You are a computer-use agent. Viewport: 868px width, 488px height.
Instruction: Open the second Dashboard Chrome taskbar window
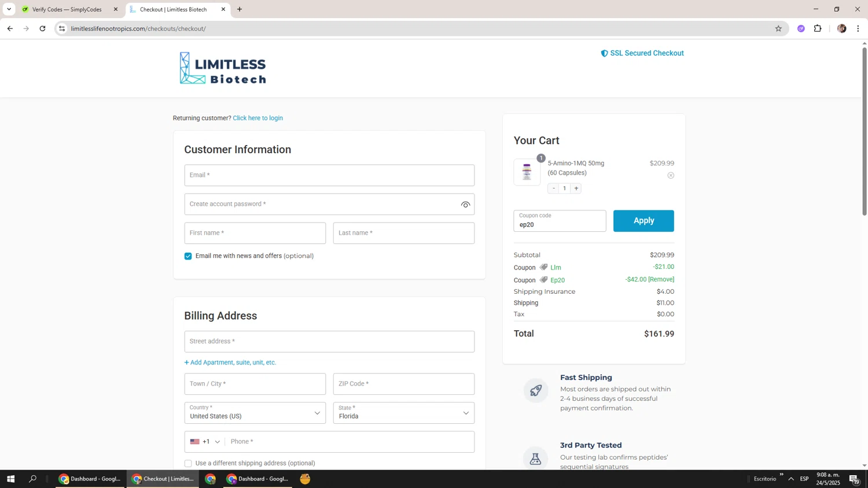258,479
